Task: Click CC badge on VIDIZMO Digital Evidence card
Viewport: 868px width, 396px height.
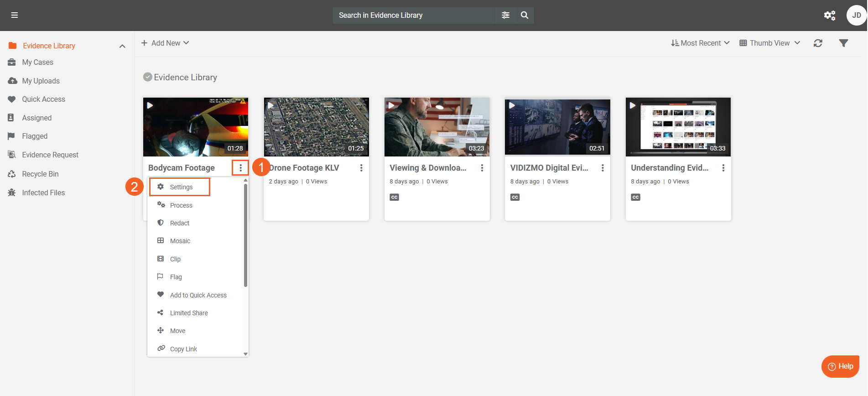Action: 515,197
